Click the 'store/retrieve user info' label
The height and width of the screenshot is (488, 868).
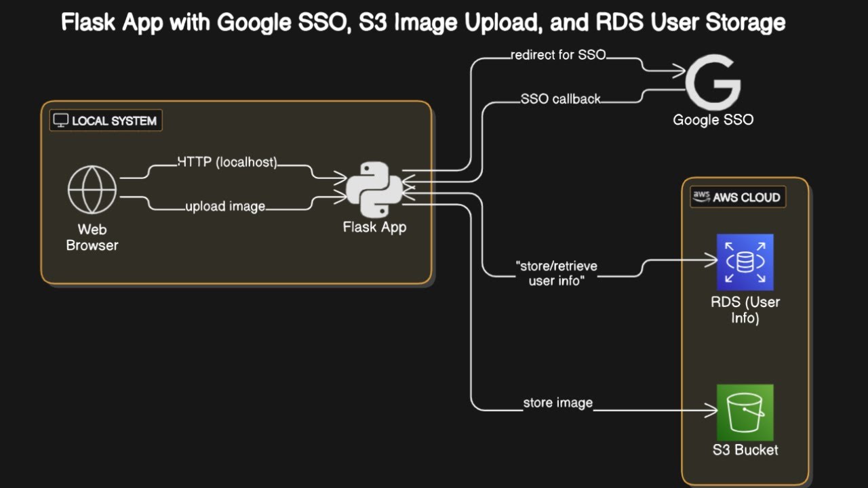[x=556, y=272]
